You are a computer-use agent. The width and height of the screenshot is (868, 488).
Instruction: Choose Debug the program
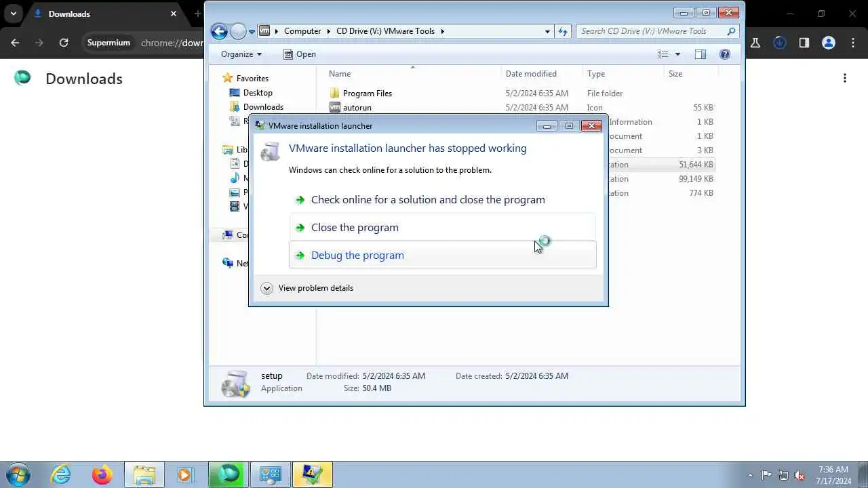pyautogui.click(x=442, y=255)
